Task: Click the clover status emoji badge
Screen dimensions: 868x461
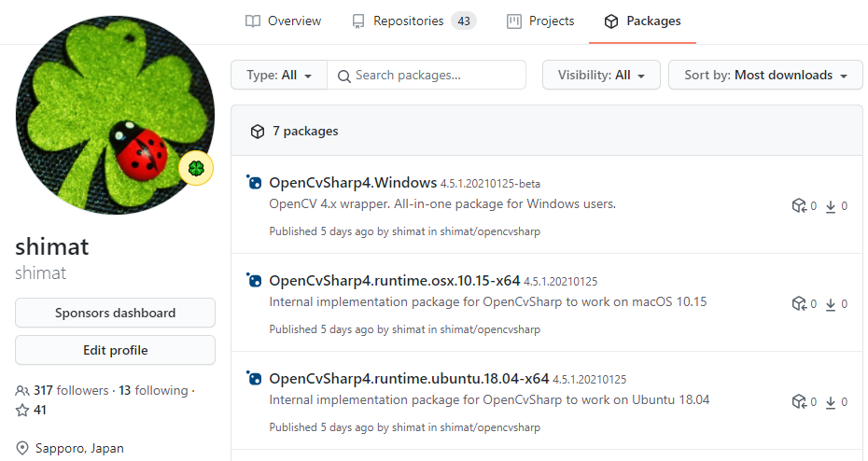Action: [197, 168]
